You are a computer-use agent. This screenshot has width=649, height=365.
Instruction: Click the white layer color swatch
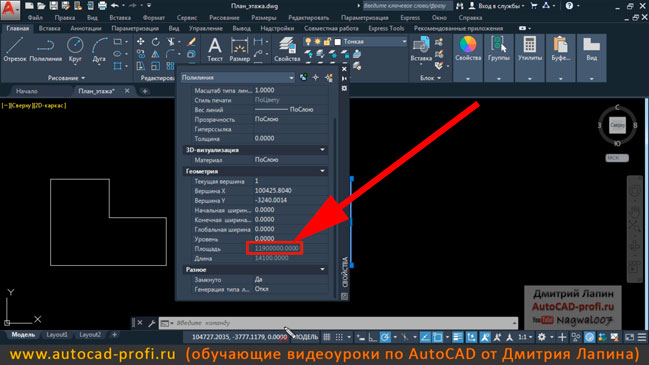(338, 42)
